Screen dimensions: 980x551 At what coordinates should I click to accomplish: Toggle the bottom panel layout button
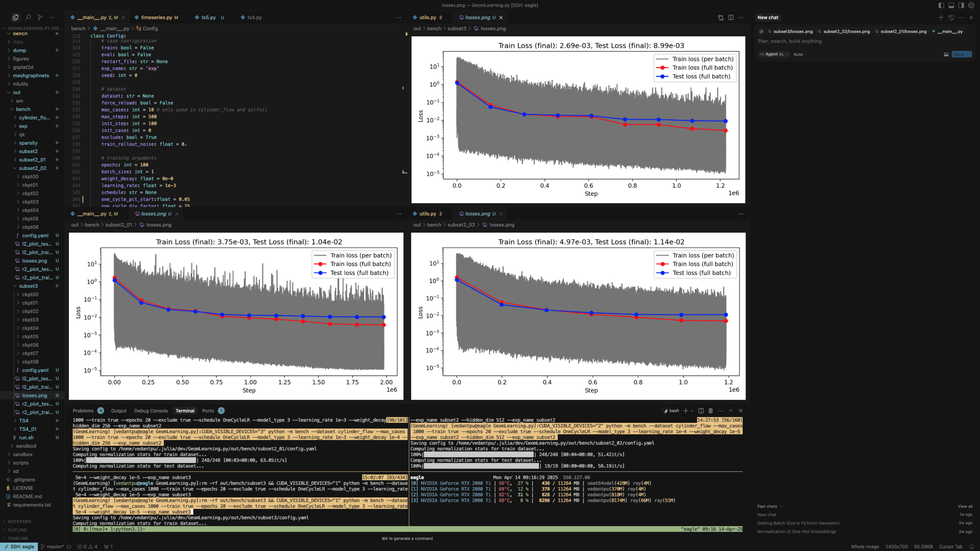pyautogui.click(x=951, y=5)
